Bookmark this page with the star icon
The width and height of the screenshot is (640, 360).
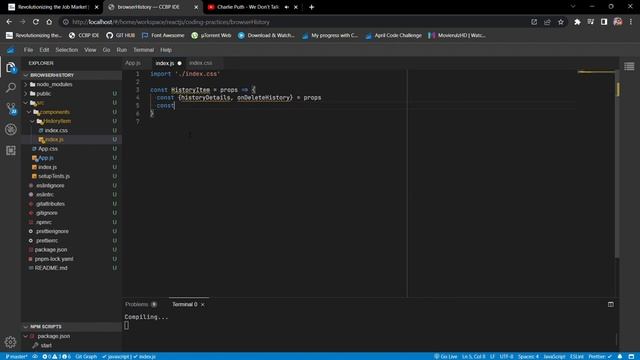pyautogui.click(x=561, y=22)
